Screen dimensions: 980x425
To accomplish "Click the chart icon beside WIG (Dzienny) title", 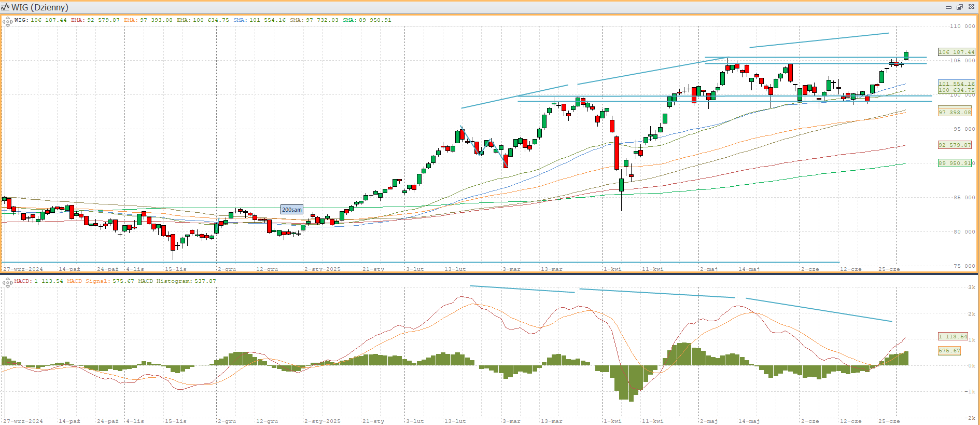I will (6, 7).
